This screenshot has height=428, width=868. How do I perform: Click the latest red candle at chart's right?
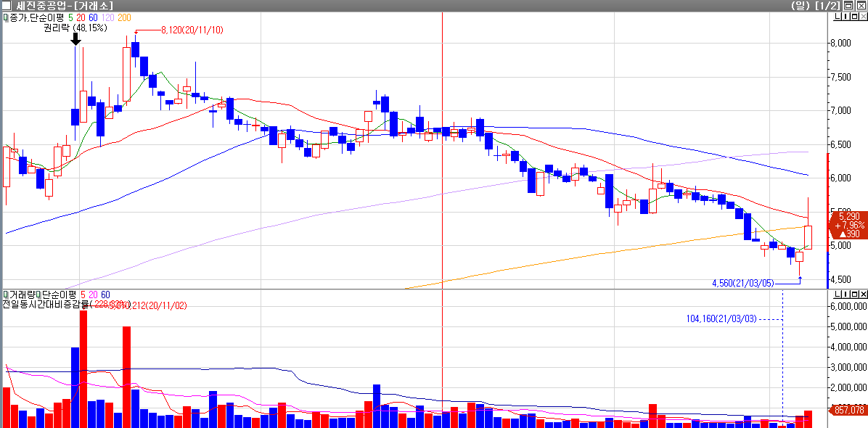808,237
